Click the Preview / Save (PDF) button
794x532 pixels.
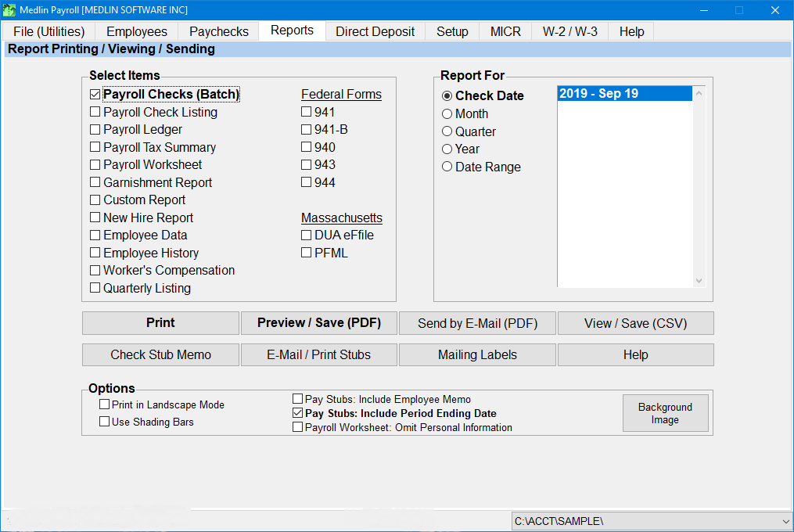tap(318, 323)
